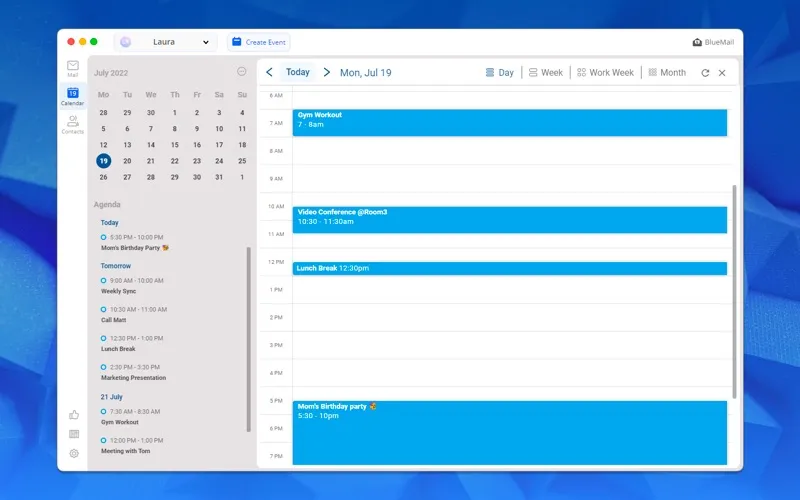Screen dimensions: 800x500
Task: Click the empty 9 AM time slot
Action: [x=512, y=179]
